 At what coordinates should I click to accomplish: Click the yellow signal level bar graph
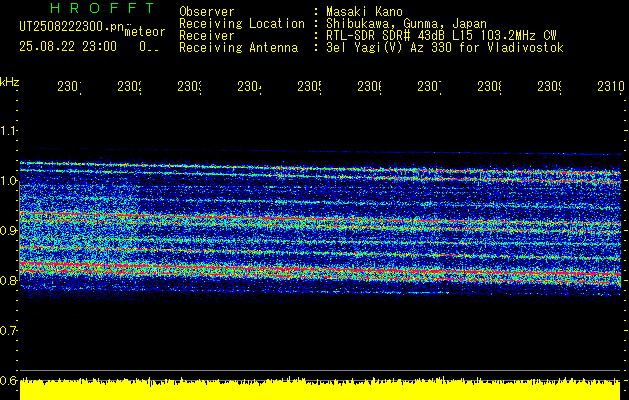(320, 388)
